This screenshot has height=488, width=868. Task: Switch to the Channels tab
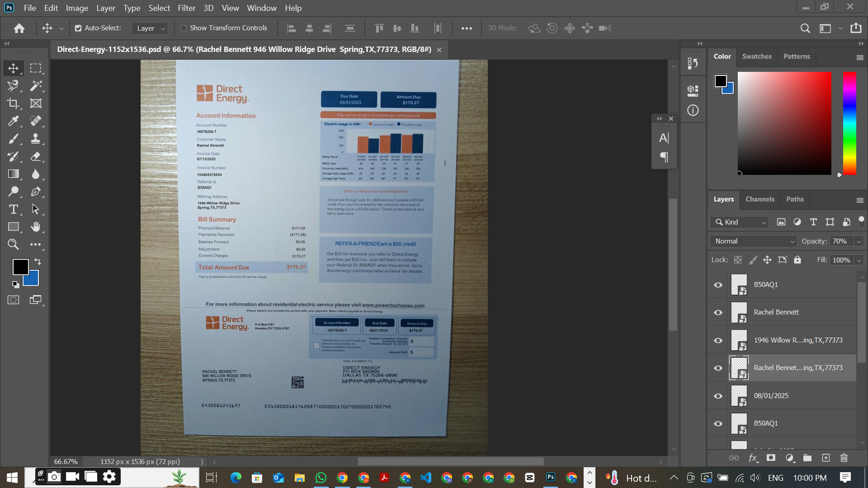point(759,199)
